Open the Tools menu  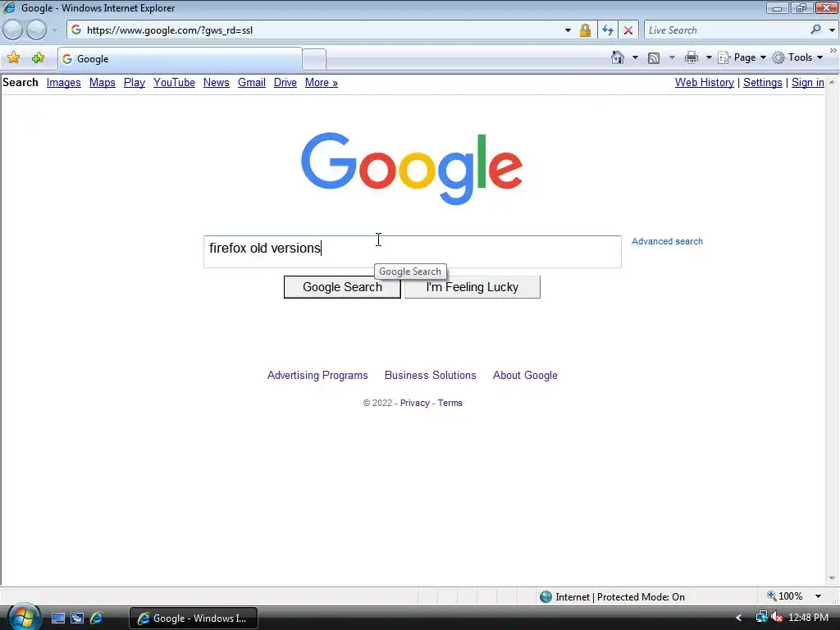(x=797, y=57)
